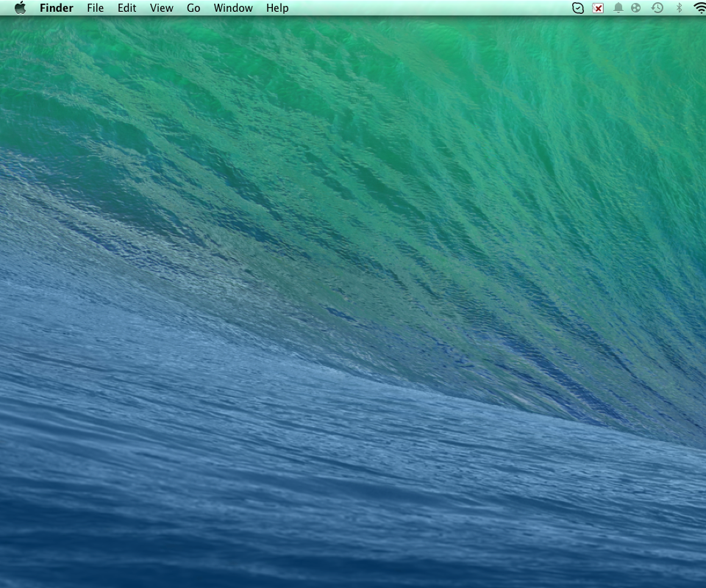Click the red X menu bar icon
Viewport: 706px width, 588px height.
pos(598,8)
